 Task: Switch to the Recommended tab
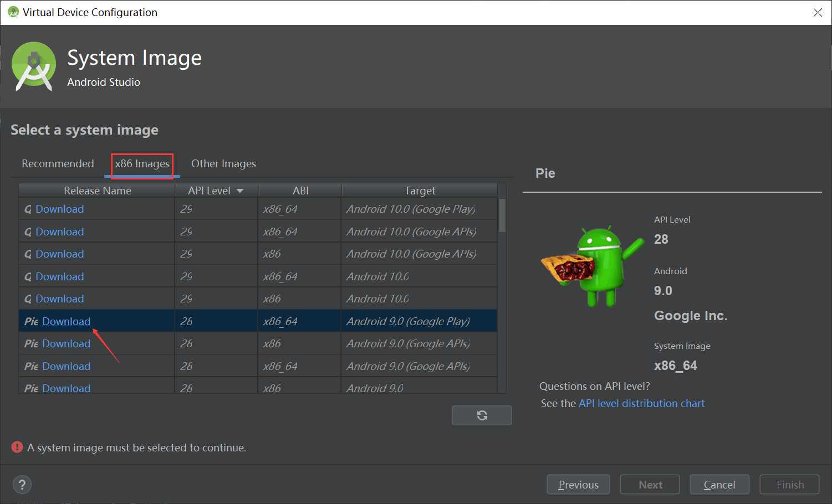(x=58, y=163)
